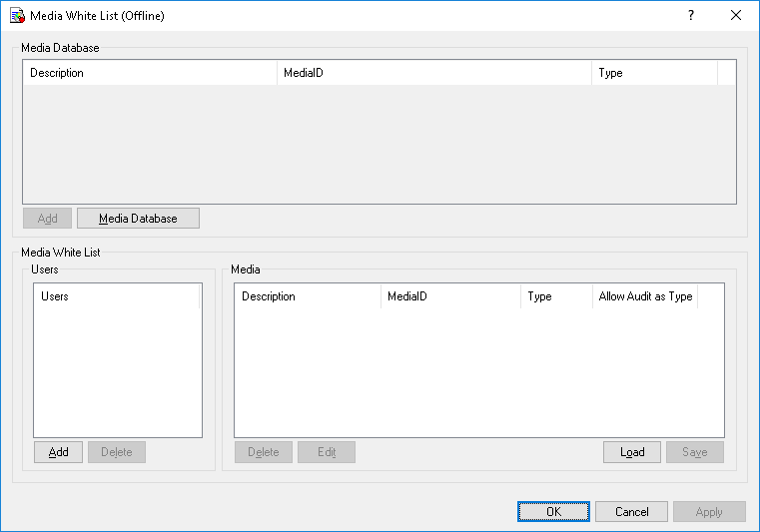This screenshot has width=760, height=532.
Task: Sort white list media by Type header
Action: [x=556, y=296]
